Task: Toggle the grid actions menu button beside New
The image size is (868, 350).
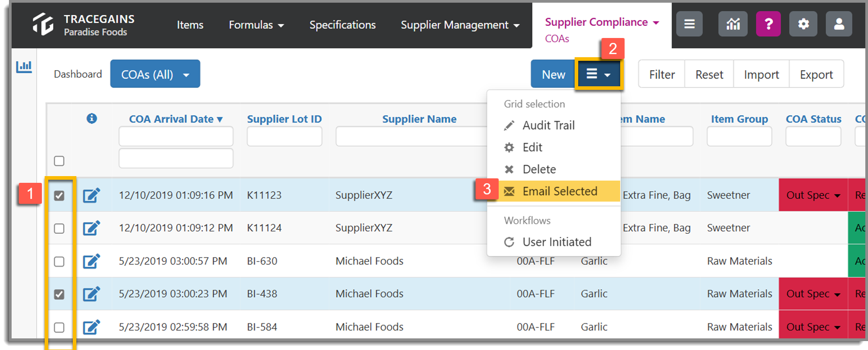Action: [x=598, y=74]
